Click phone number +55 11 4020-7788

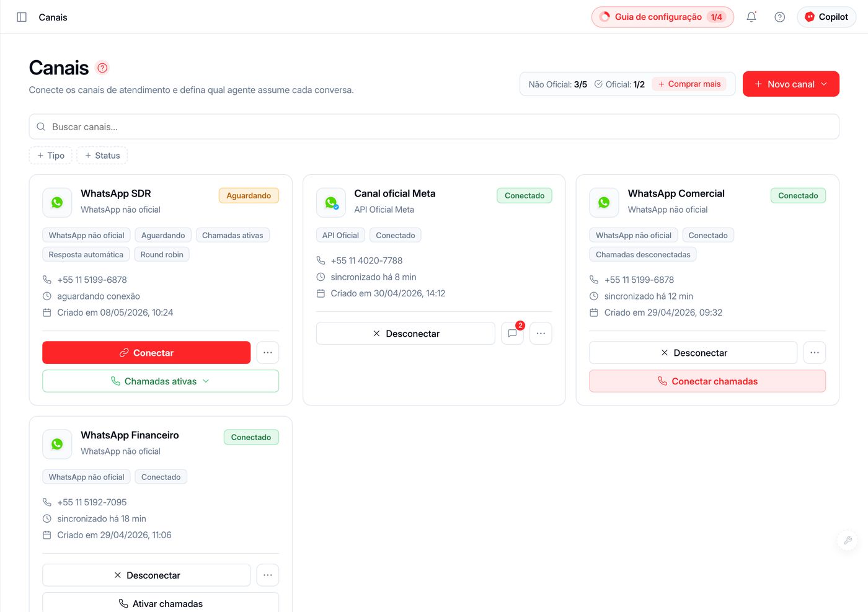366,260
